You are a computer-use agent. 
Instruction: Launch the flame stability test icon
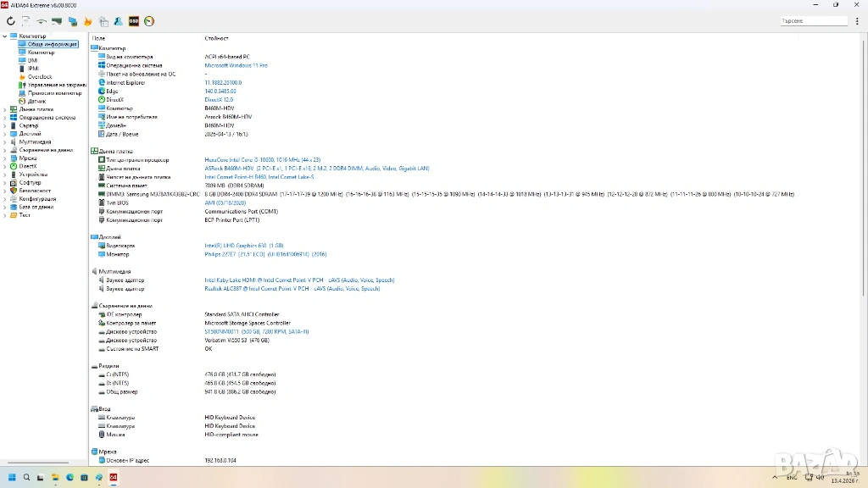pos(87,21)
